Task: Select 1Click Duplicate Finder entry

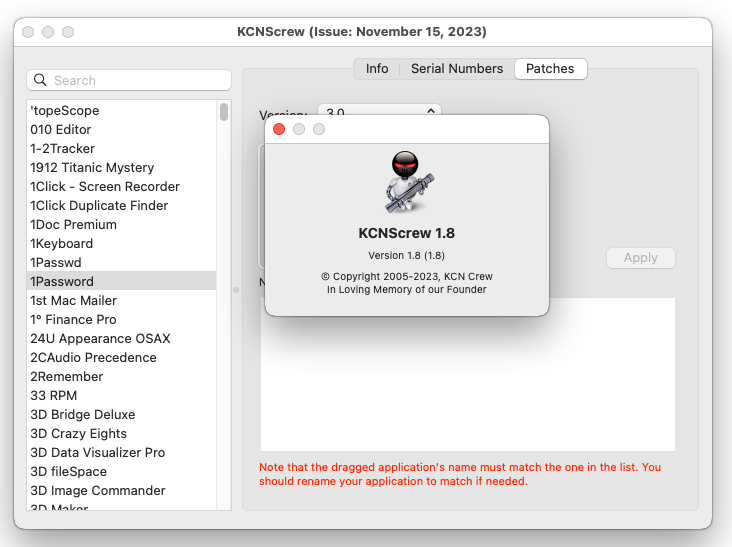Action: [x=121, y=205]
